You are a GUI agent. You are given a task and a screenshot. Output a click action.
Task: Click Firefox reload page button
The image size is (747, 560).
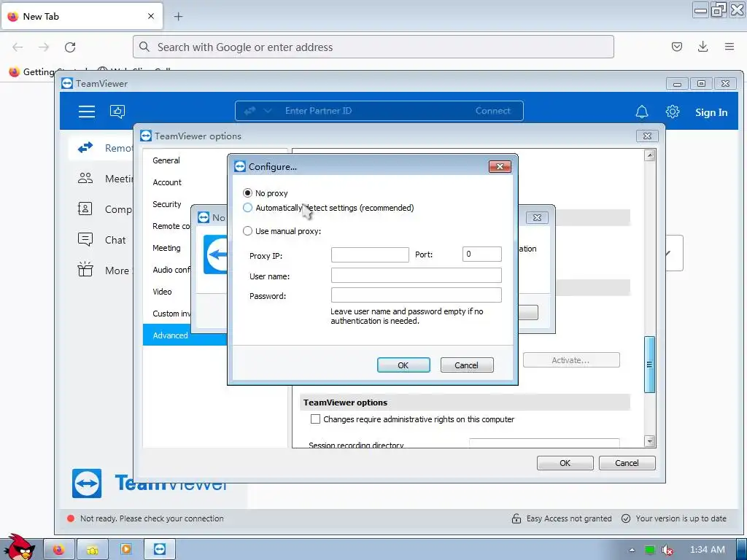70,47
